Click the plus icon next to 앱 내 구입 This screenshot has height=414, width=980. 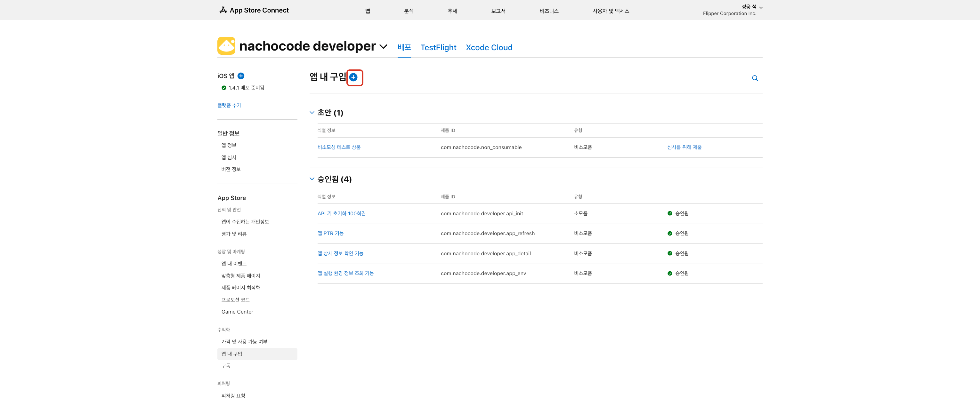353,77
